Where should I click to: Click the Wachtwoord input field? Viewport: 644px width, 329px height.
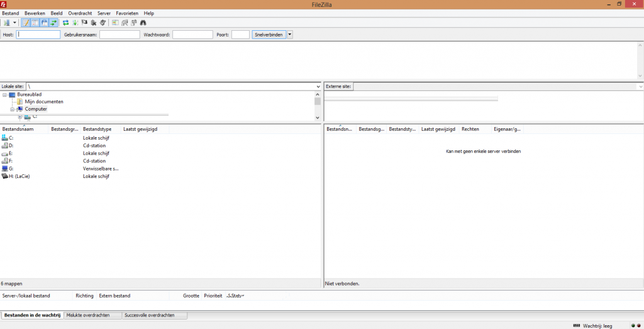192,35
